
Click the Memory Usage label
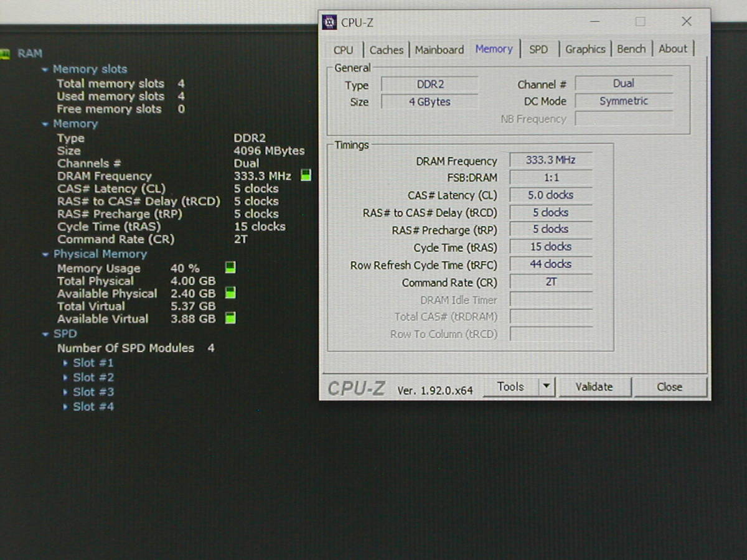(x=98, y=268)
